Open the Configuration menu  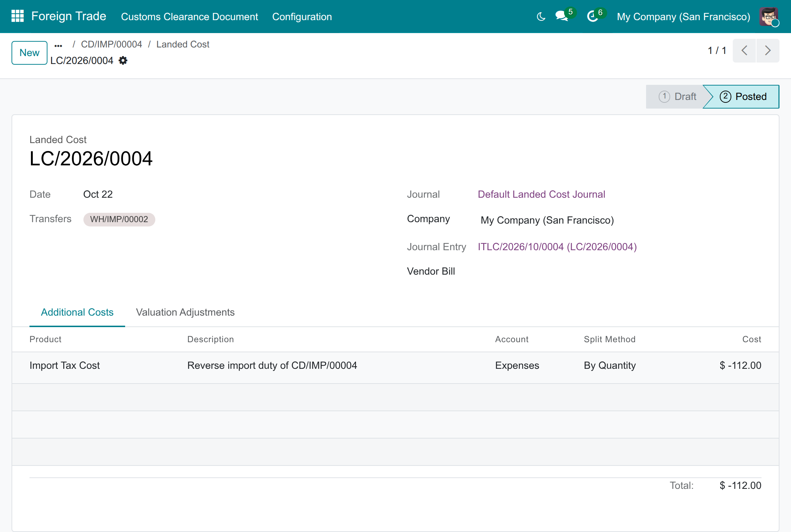(302, 17)
